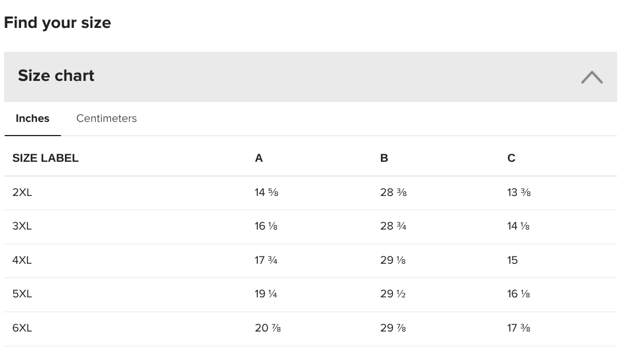This screenshot has width=624, height=364.
Task: Click column header C
Action: (x=512, y=158)
